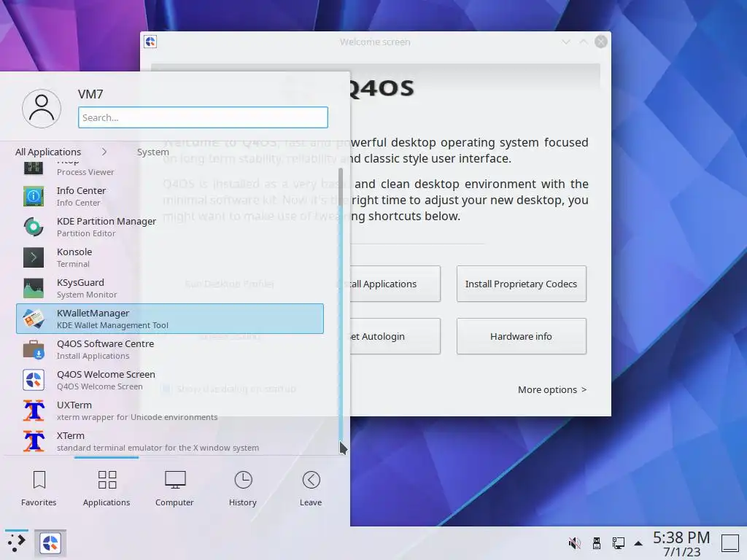The height and width of the screenshot is (560, 747).
Task: Launch KDE Partition Manager icon
Action: coord(34,227)
